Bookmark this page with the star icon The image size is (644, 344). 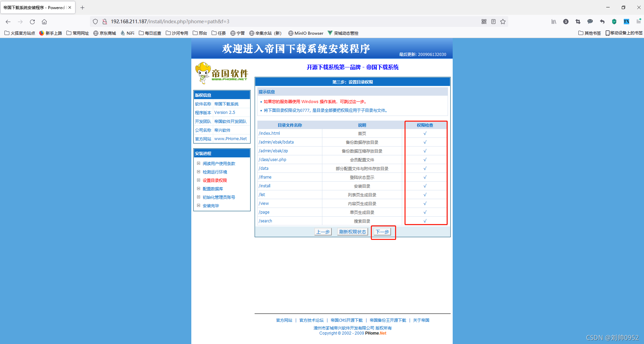(x=503, y=22)
